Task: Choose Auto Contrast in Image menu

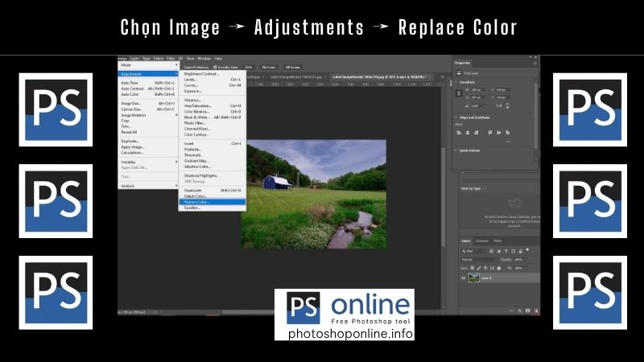Action: coord(148,88)
